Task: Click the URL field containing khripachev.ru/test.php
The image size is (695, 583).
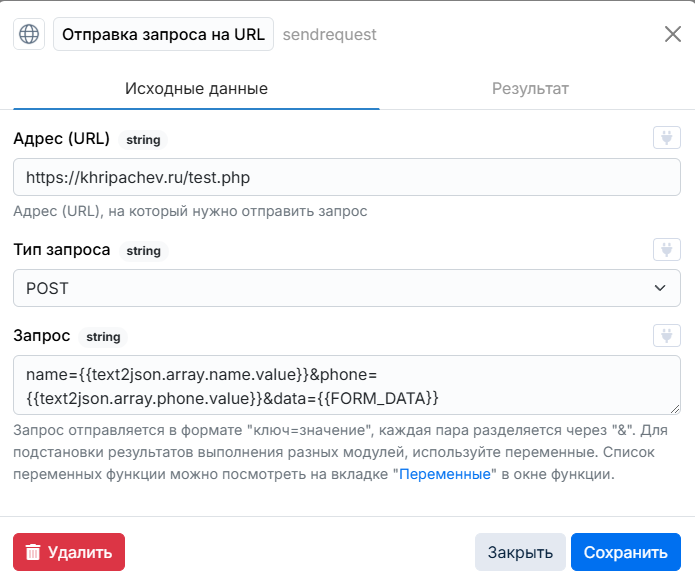Action: coord(347,177)
